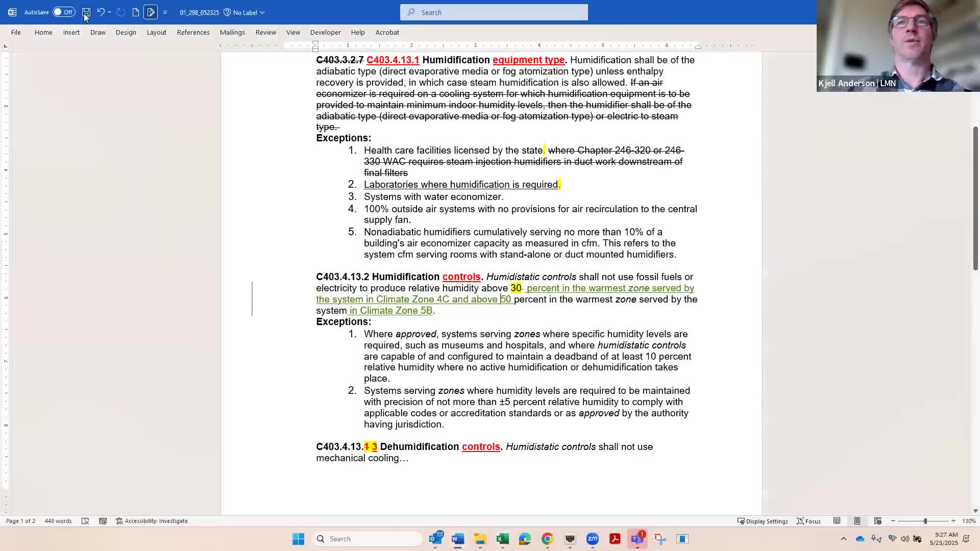Click the New blank document icon
This screenshot has width=980, height=551.
tap(136, 12)
